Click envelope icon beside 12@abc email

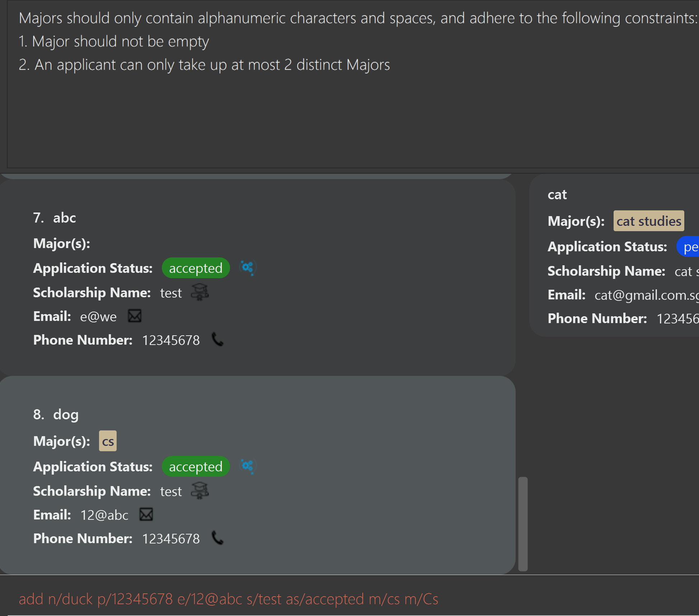pyautogui.click(x=146, y=514)
